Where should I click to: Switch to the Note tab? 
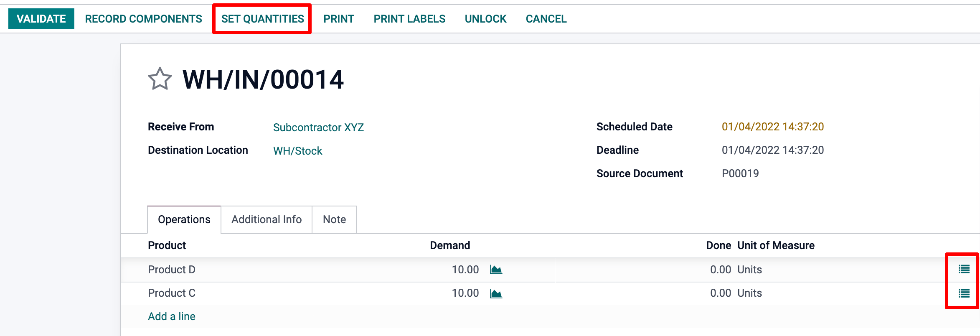click(334, 219)
